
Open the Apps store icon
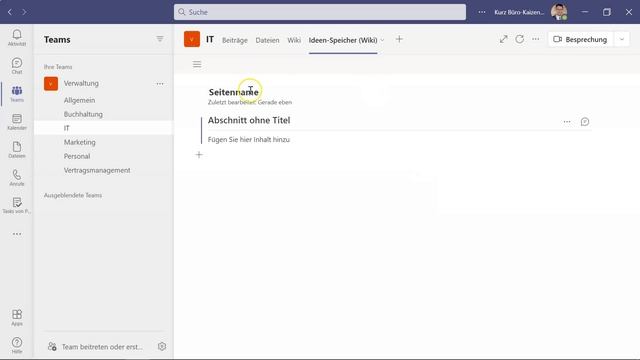[17, 317]
